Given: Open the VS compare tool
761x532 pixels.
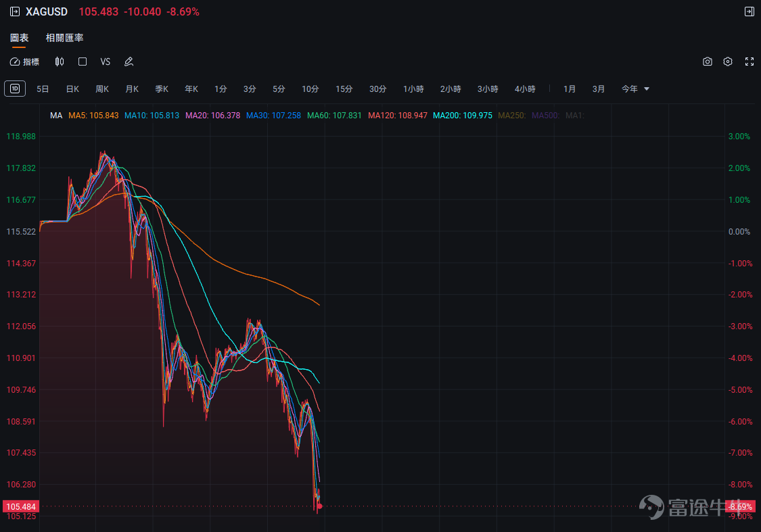Looking at the screenshot, I should [106, 62].
